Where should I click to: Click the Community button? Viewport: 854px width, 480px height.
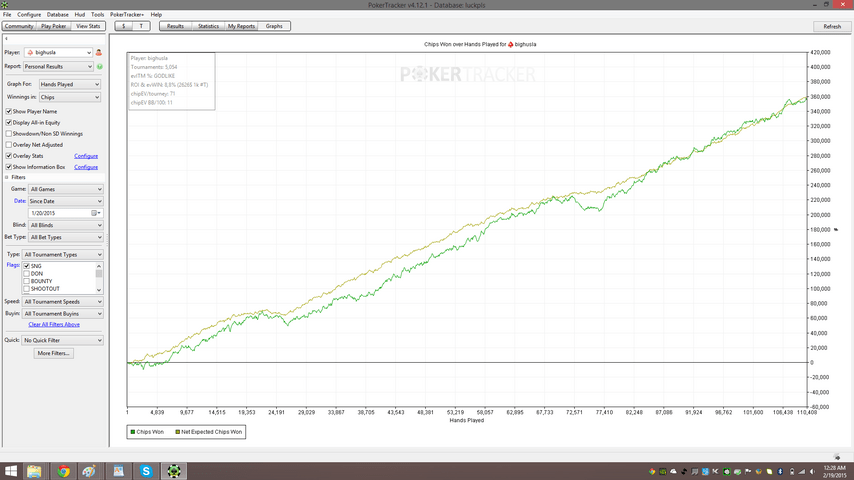coord(19,26)
